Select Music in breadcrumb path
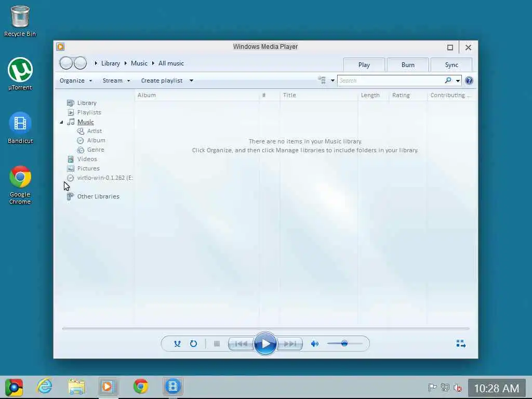 click(x=139, y=63)
